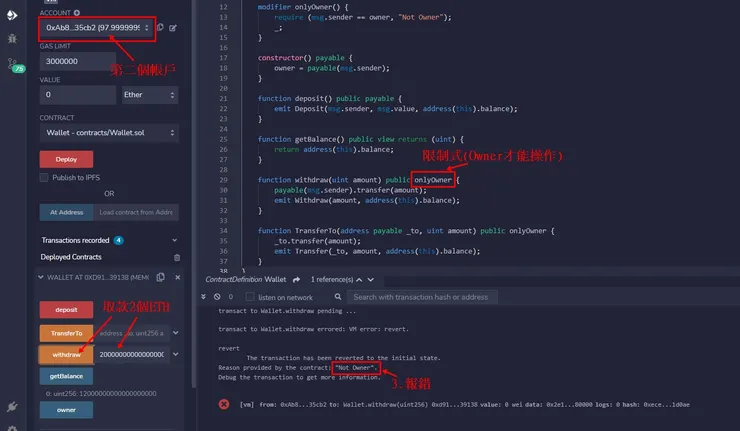Click the withdraw function button
The width and height of the screenshot is (740, 431).
(x=66, y=355)
